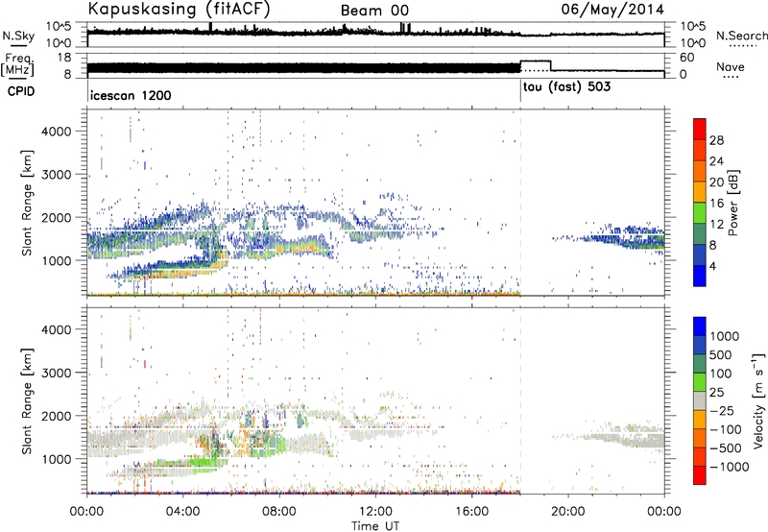Screen dimensions: 768x532
Task: Click the 'N.Sky' legend label
Action: pyautogui.click(x=18, y=36)
